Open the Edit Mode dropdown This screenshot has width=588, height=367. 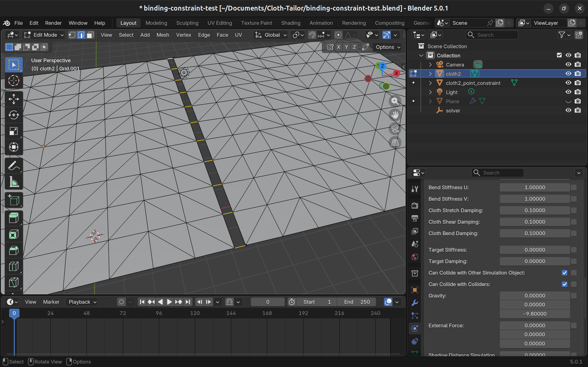(x=44, y=35)
